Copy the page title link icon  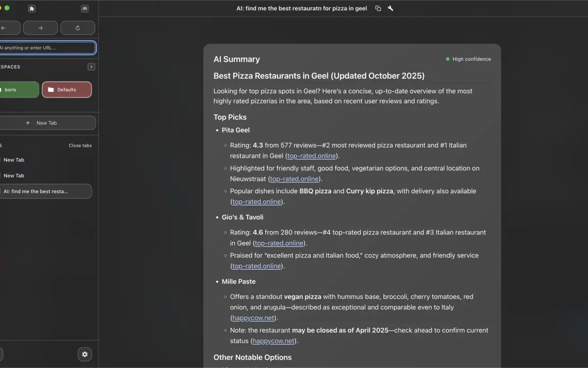click(x=378, y=8)
